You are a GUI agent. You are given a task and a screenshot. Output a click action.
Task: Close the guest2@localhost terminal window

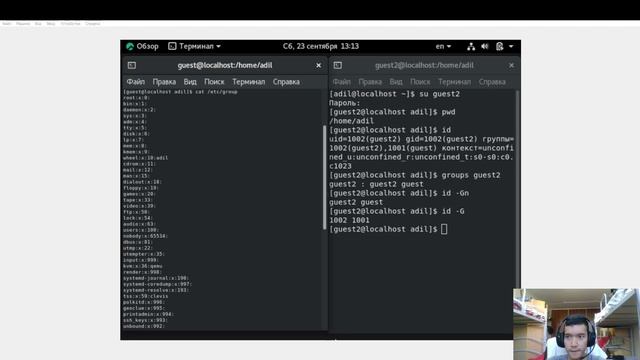511,65
